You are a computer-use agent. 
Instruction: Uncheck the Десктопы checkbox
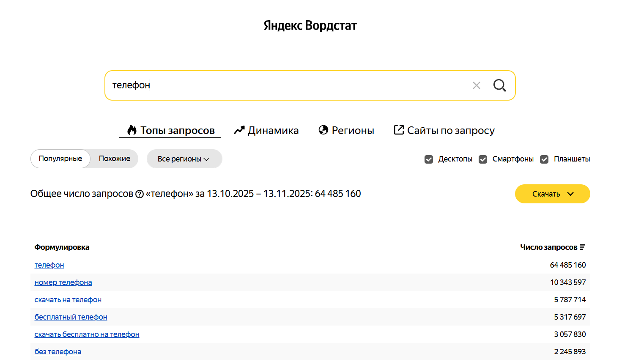click(429, 159)
